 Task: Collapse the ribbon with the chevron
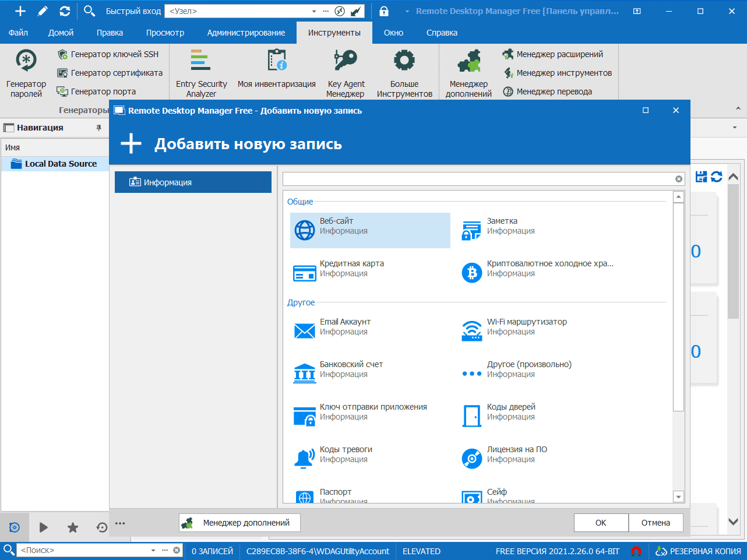(x=738, y=108)
